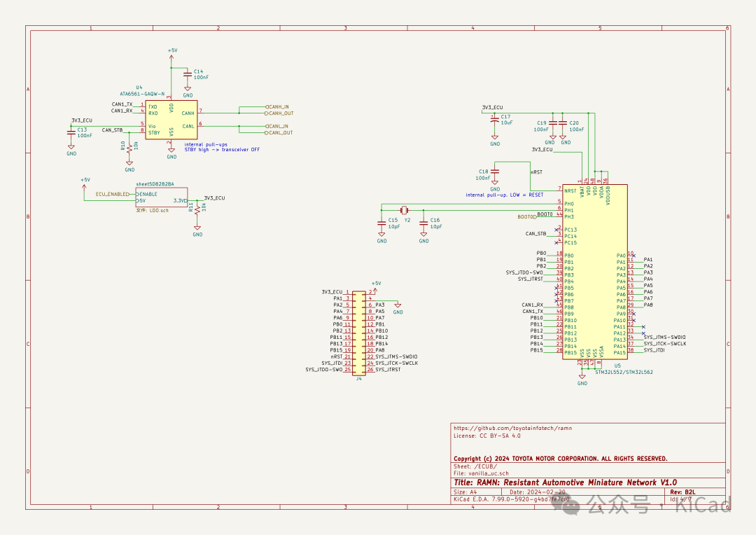Image resolution: width=756 pixels, height=535 pixels.
Task: Select the U5 STM32L552 microcontroller symbol
Action: pyautogui.click(x=595, y=272)
